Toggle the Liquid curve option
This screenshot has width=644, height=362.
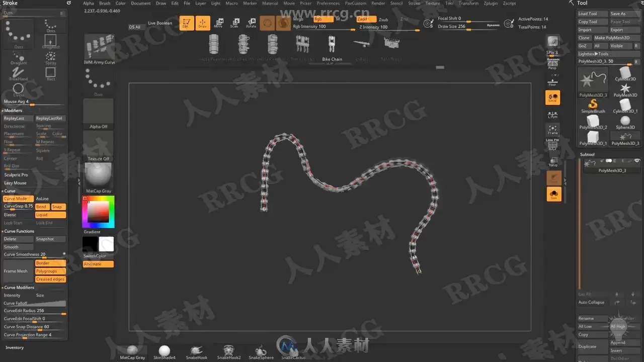click(50, 215)
